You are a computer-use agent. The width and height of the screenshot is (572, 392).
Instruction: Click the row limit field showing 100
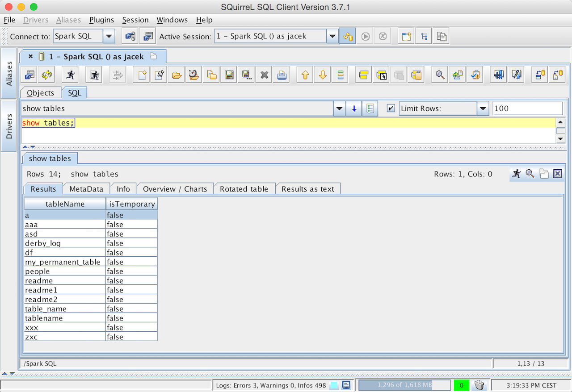527,108
